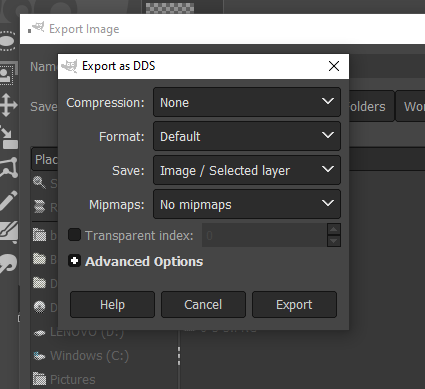Select Pictures folder in Places list
This screenshot has width=425, height=389.
(x=64, y=379)
